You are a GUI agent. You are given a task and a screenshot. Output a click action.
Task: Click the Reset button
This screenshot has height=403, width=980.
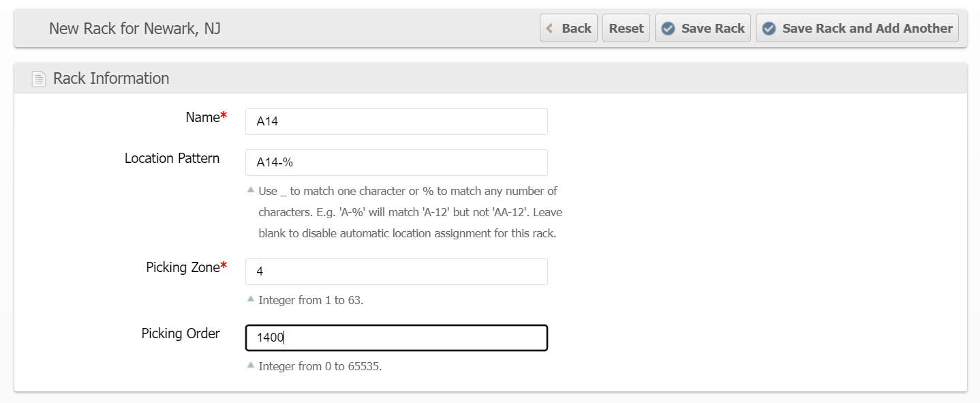[x=626, y=28]
